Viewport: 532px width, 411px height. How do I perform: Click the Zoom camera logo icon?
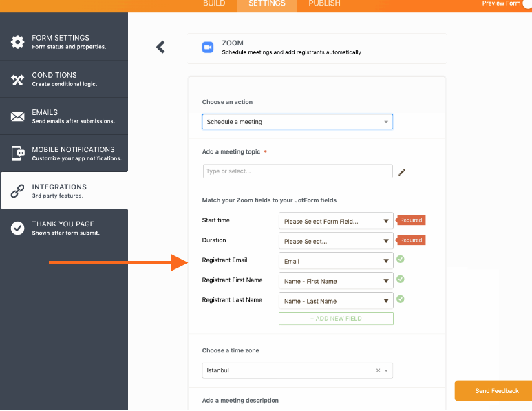pos(207,48)
